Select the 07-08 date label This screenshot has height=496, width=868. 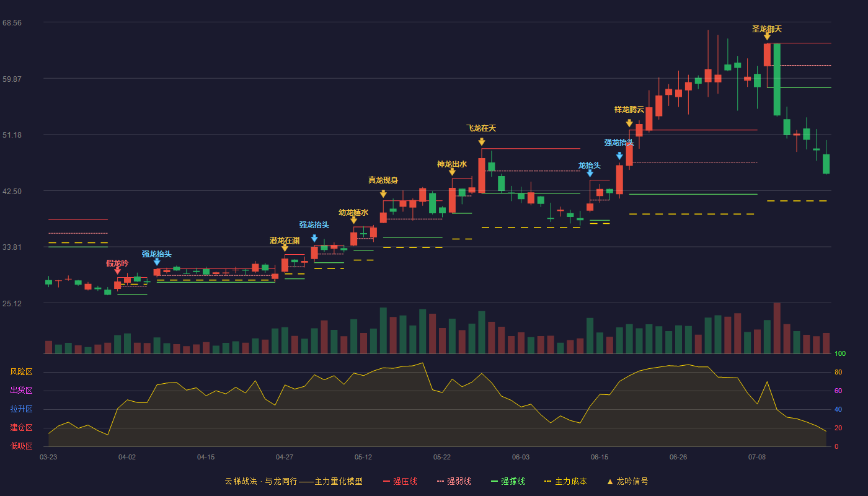pyautogui.click(x=757, y=457)
